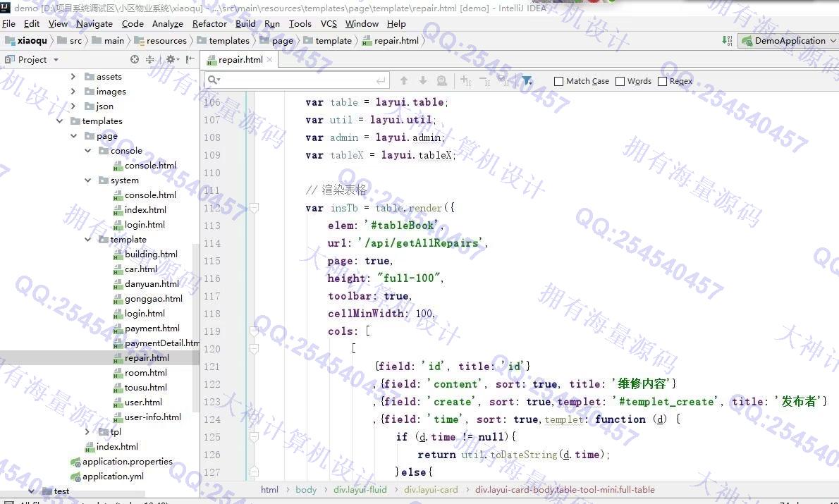Click the search filter funnel icon
The height and width of the screenshot is (504, 839).
527,81
